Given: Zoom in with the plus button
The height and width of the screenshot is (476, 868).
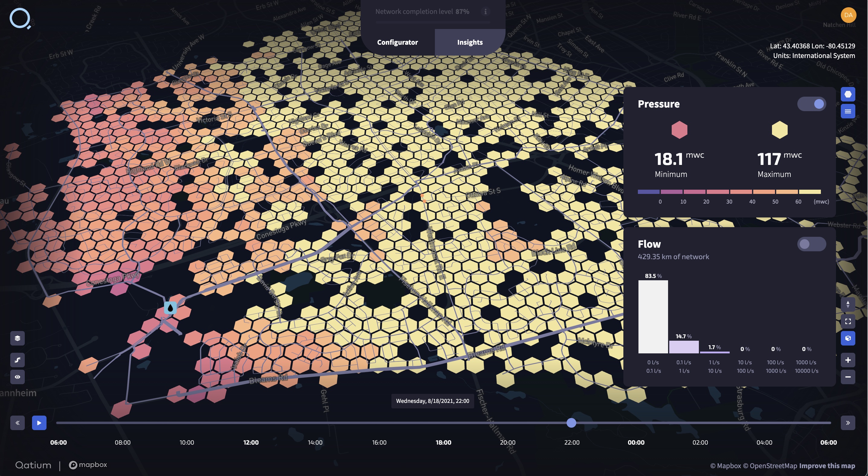Looking at the screenshot, I should click(848, 360).
